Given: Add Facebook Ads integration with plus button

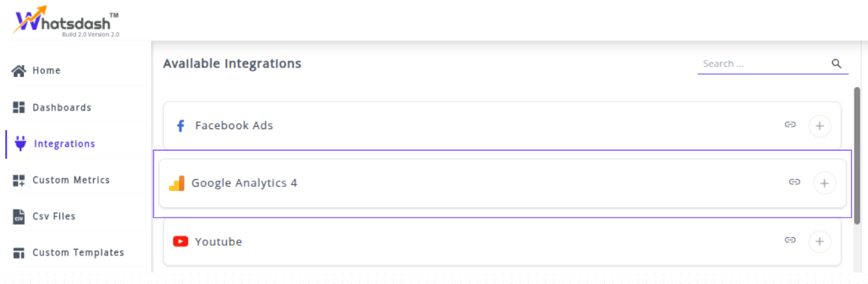Looking at the screenshot, I should (820, 126).
